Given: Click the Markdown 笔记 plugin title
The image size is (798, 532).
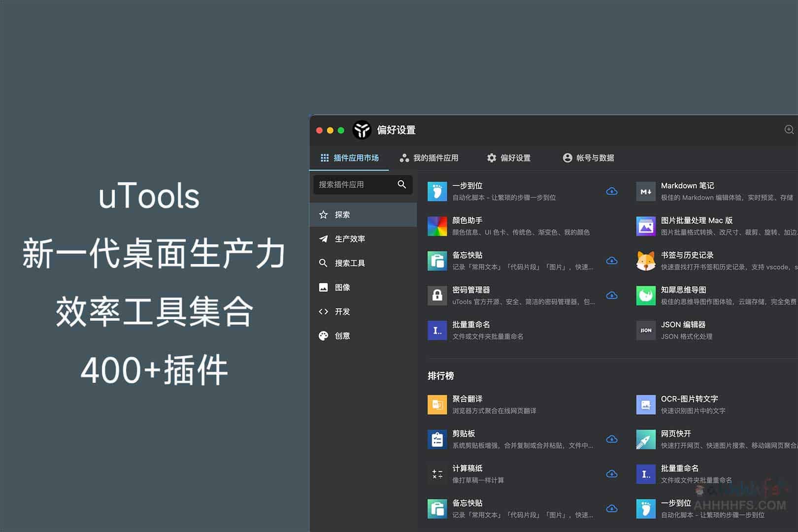Looking at the screenshot, I should point(688,186).
